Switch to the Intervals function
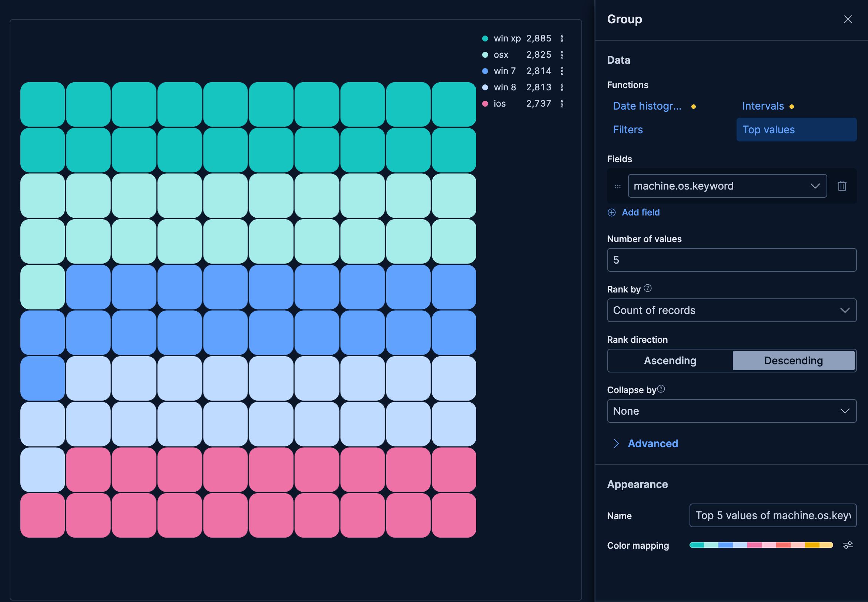This screenshot has height=602, width=868. 763,106
